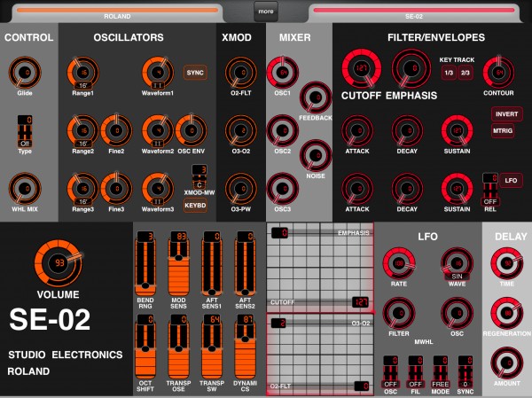
Task: Toggle the INVERT envelope button
Action: 506,114
